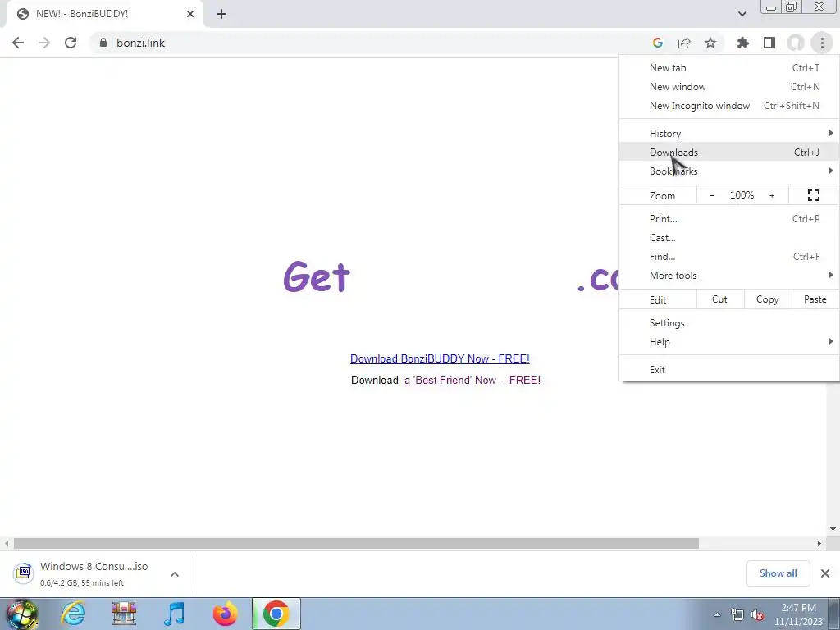Expand download options chevron for iso file
This screenshot has height=630, width=840.
(175, 574)
